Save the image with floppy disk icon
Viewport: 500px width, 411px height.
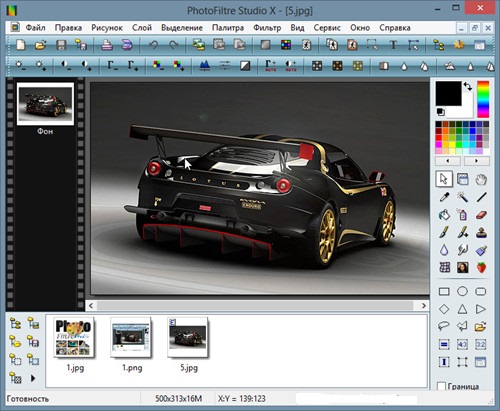tap(61, 45)
